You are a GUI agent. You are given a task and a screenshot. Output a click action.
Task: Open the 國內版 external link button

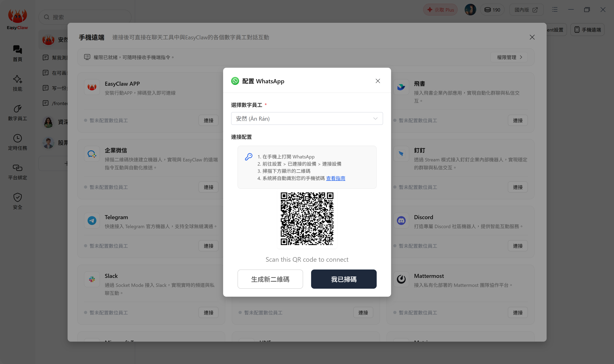(526, 10)
